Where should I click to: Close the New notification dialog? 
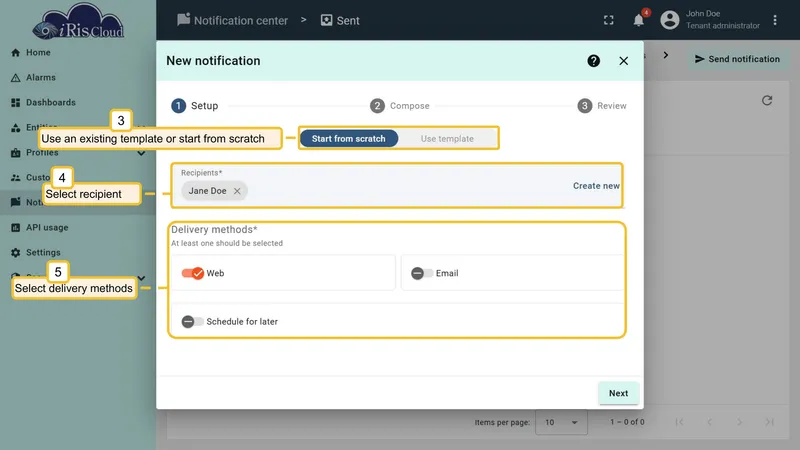(623, 61)
